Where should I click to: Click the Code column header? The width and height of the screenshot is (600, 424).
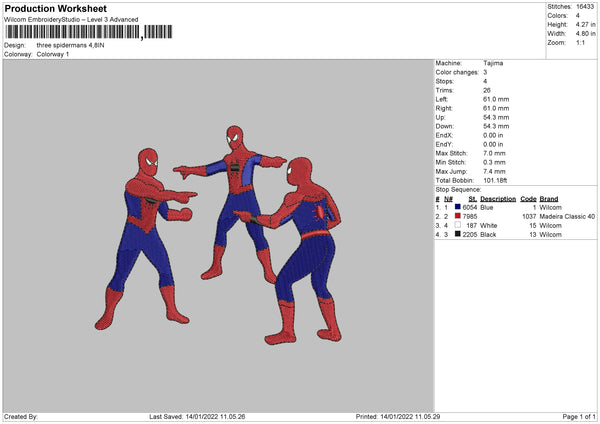coord(528,198)
